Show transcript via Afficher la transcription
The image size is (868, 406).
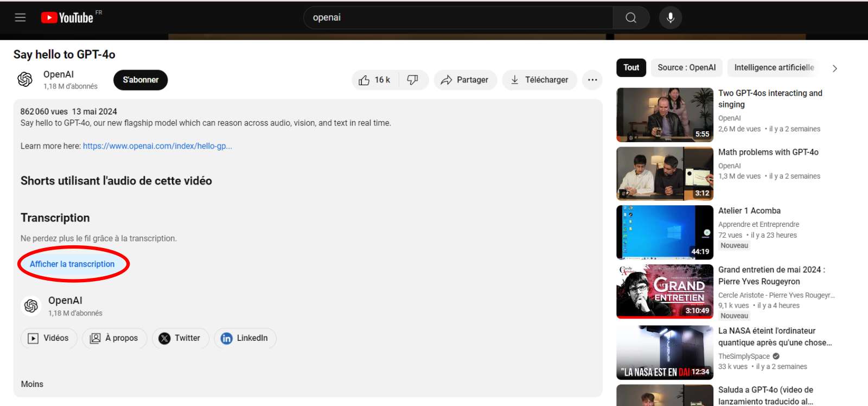72,264
